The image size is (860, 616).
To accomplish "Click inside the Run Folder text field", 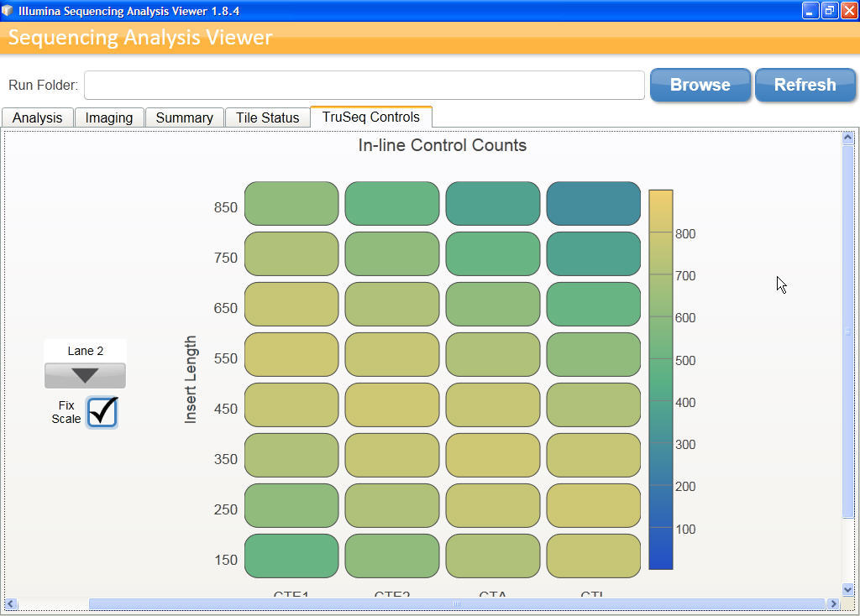I will [x=364, y=85].
